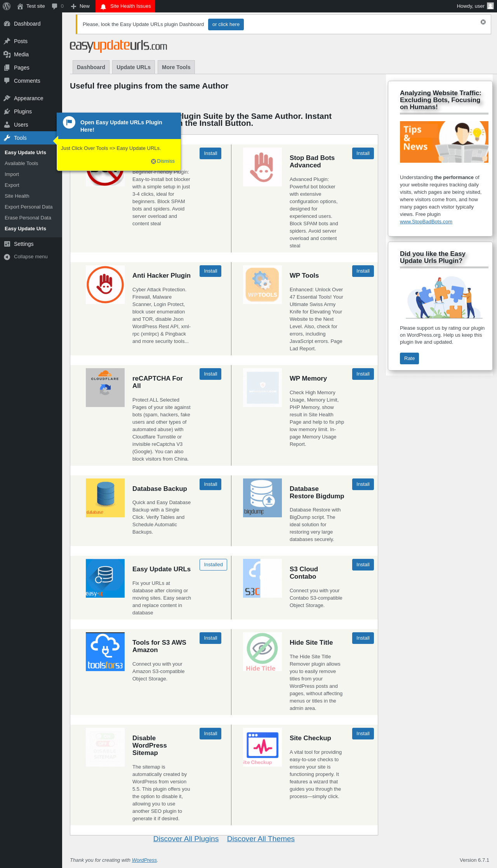The image size is (497, 868).
Task: Click the Posts pin icon
Action: coord(7,41)
